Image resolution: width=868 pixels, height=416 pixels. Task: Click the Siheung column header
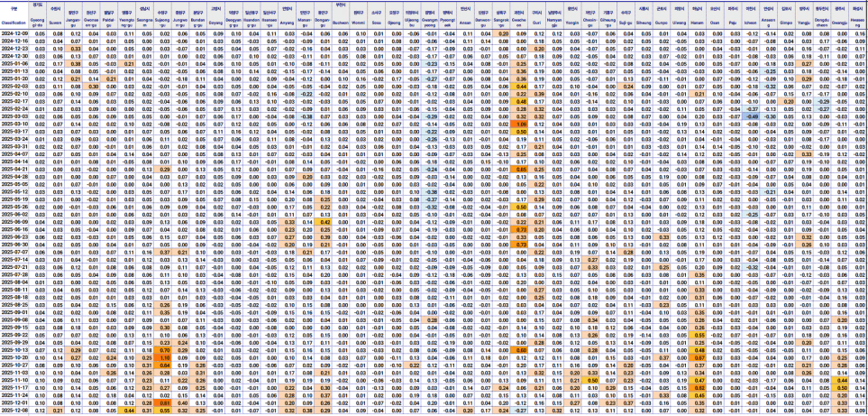[x=645, y=16]
